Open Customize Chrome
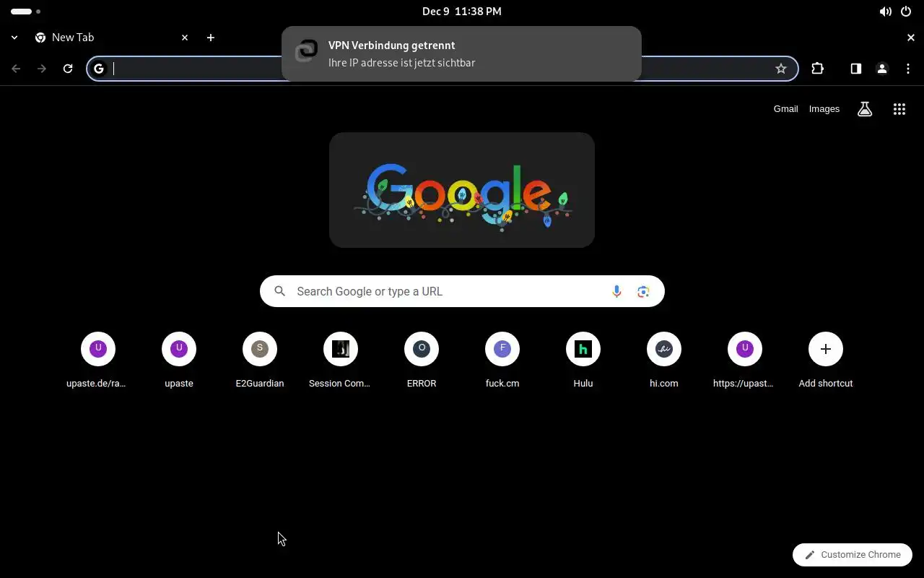The image size is (924, 578). [x=853, y=555]
